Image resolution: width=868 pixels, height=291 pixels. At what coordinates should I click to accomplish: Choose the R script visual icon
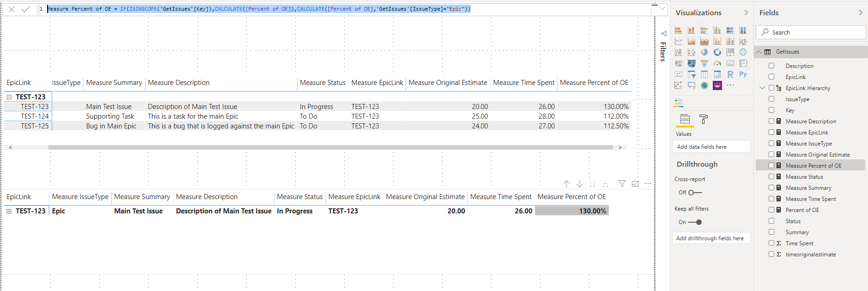click(x=730, y=74)
